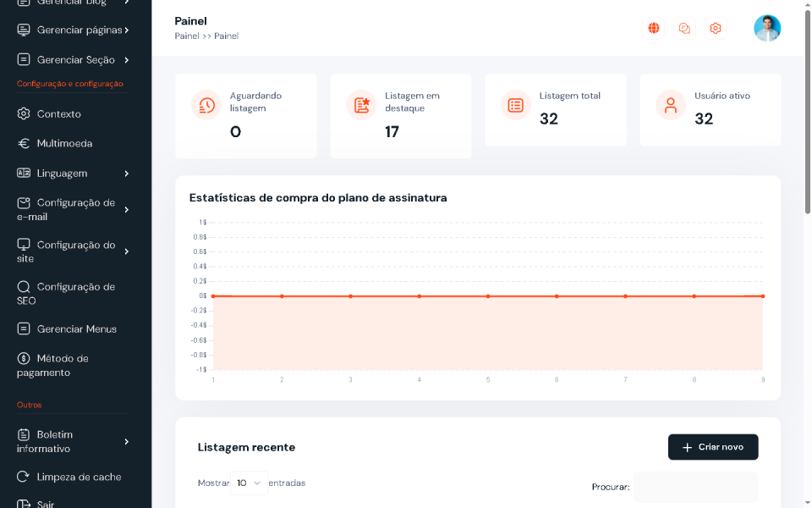812x508 pixels.
Task: Expand the Linguagem submenu arrow
Action: pyautogui.click(x=126, y=174)
